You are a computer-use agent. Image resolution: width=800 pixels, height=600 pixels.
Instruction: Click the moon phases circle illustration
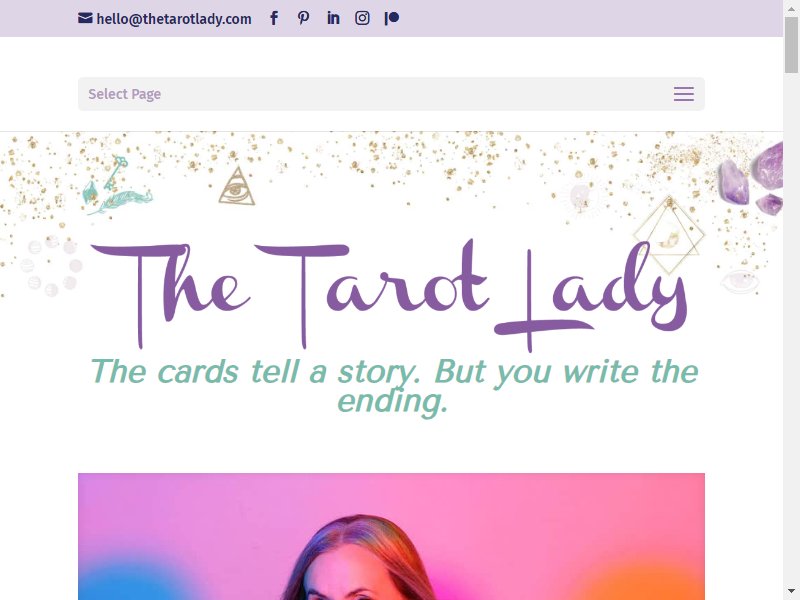[51, 265]
